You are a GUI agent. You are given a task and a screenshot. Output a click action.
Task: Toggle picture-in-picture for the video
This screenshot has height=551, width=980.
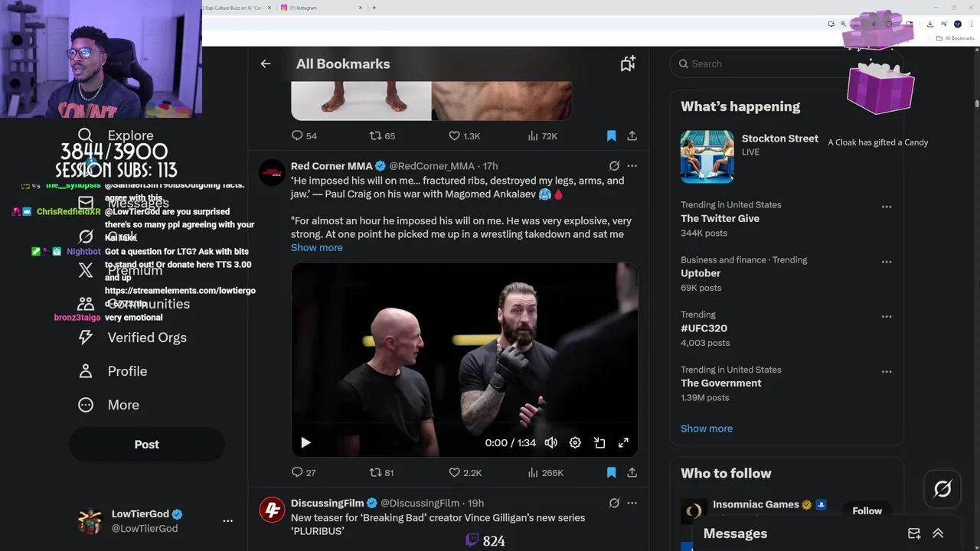(599, 442)
